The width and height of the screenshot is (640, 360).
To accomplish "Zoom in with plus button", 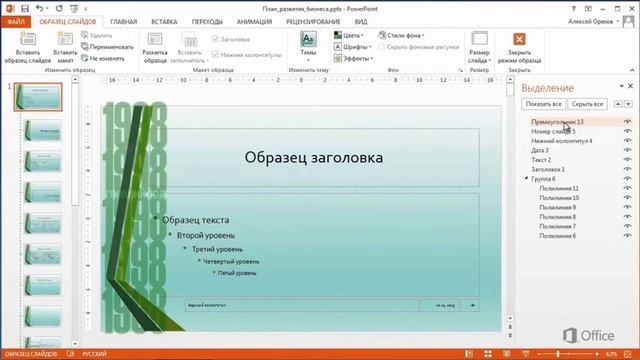I will [597, 354].
